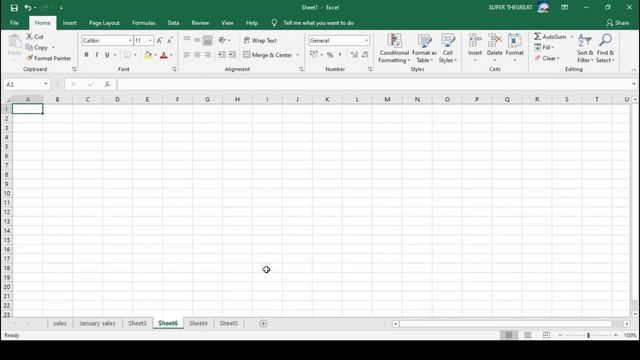Select the January sales sheet tab
640x360 pixels.
pos(97,323)
